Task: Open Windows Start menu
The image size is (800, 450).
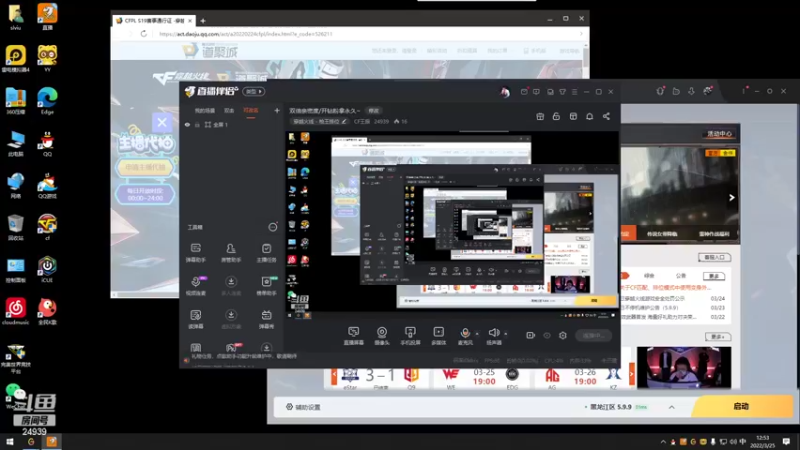Action: pyautogui.click(x=10, y=442)
